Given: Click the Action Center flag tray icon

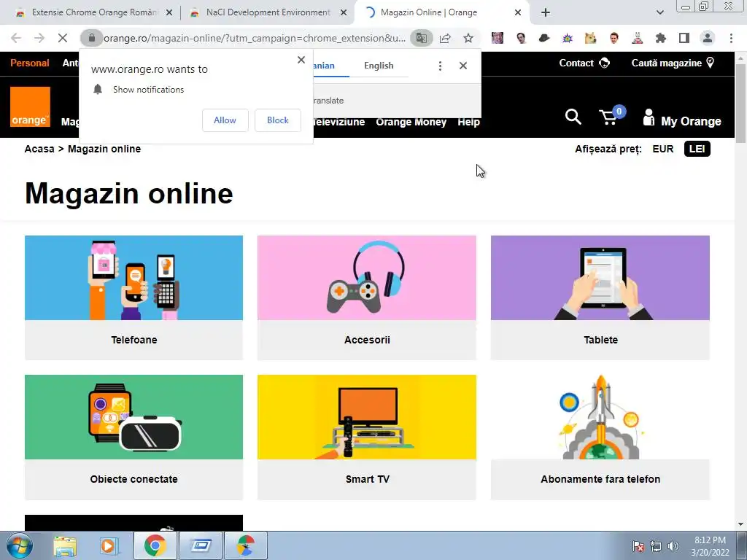Looking at the screenshot, I should (x=638, y=545).
